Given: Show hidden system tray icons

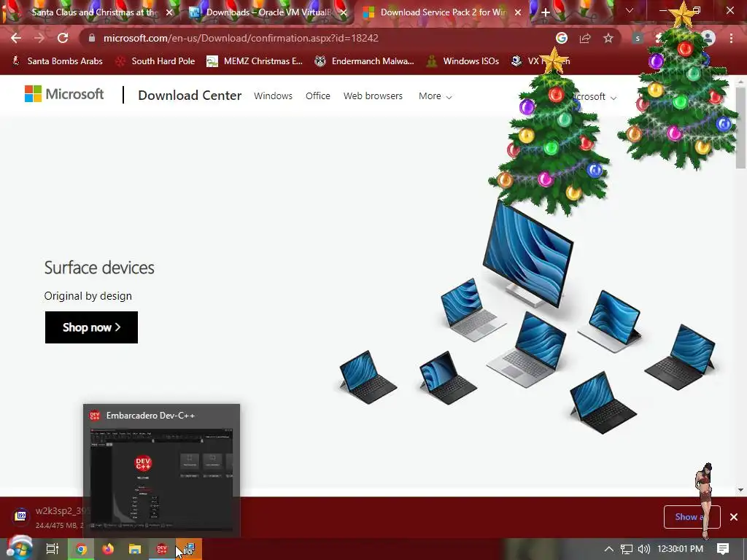Looking at the screenshot, I should coord(608,549).
